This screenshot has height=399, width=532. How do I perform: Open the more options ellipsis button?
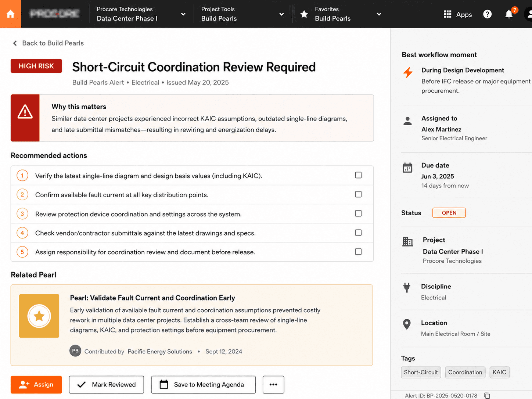(273, 385)
